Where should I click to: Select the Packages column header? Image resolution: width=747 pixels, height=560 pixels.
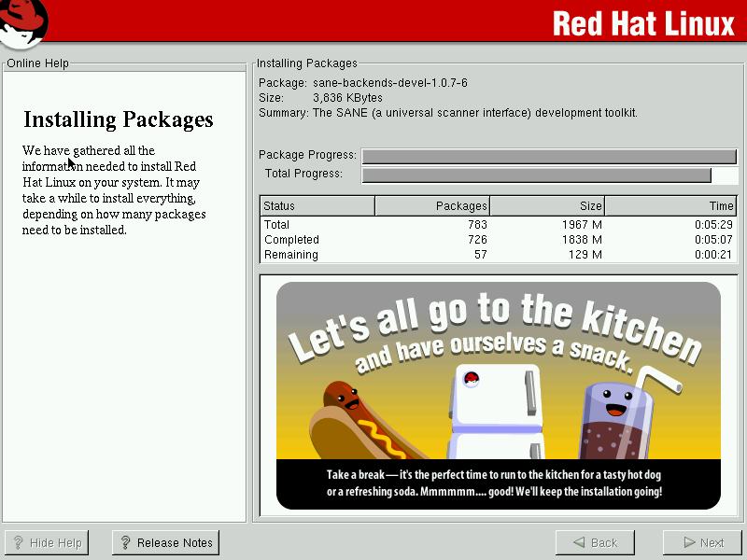click(x=432, y=205)
